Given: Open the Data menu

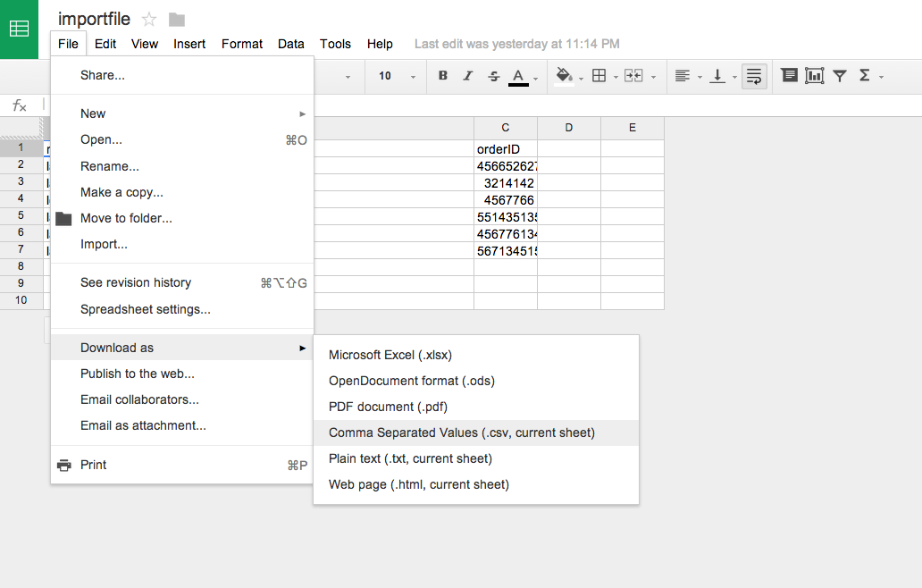Looking at the screenshot, I should (x=291, y=44).
